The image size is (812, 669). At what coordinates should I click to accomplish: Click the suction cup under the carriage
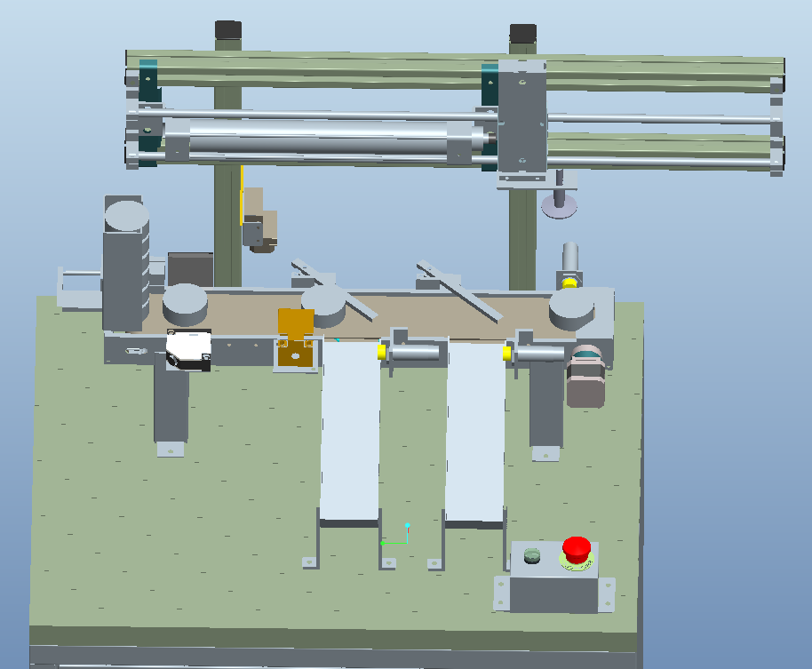tap(560, 205)
